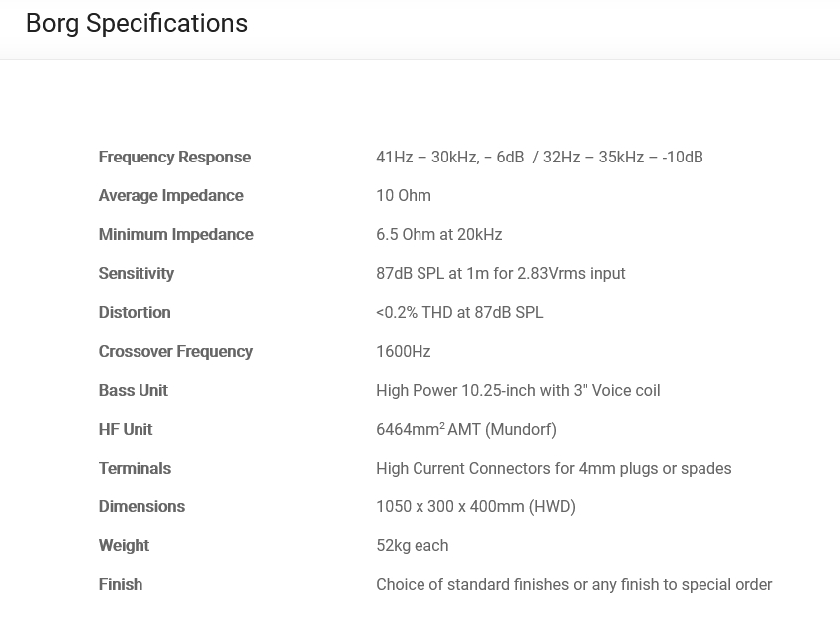Select the 6.5 Ohm at 20kHz text
The image size is (840, 644).
point(438,234)
